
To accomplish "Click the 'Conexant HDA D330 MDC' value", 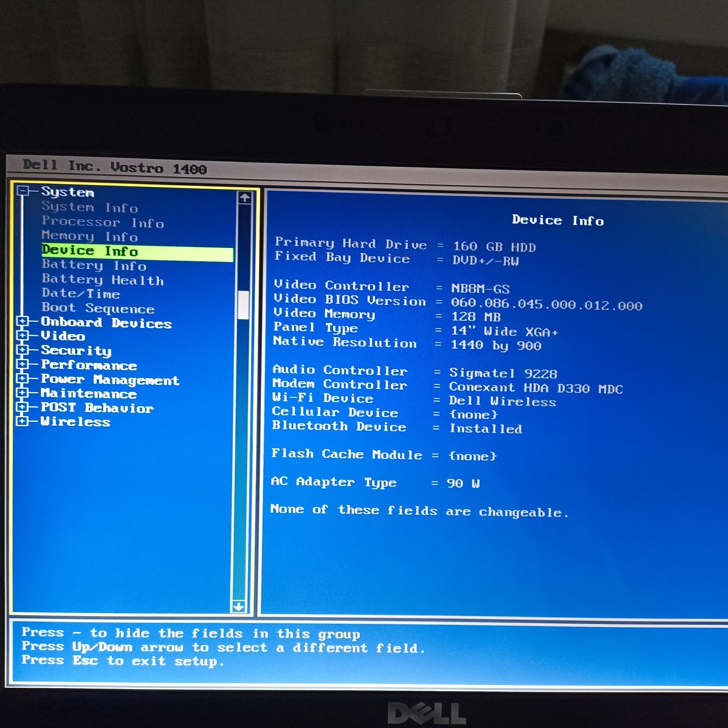I will coord(536,388).
